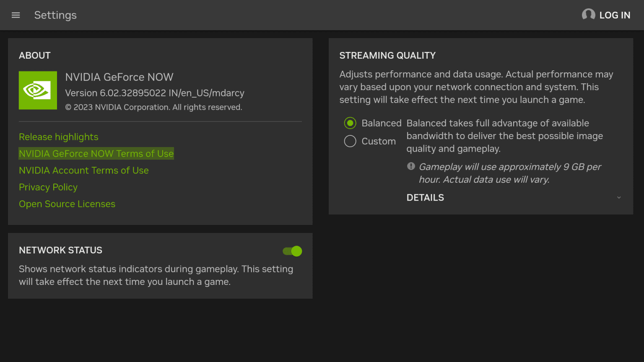Select the Custom streaming quality option

coord(350,141)
